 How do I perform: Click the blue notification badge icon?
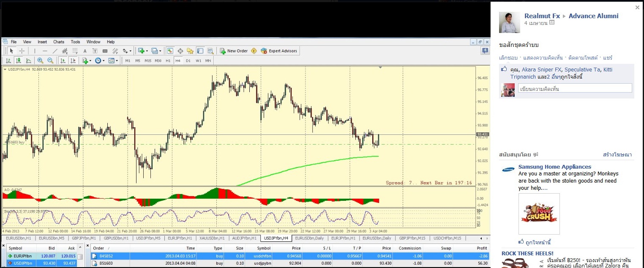click(485, 51)
